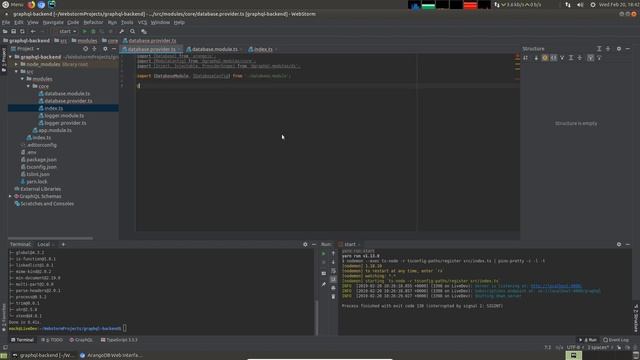Image resolution: width=640 pixels, height=360 pixels.
Task: Collapse the modules folder
Action: [22, 79]
